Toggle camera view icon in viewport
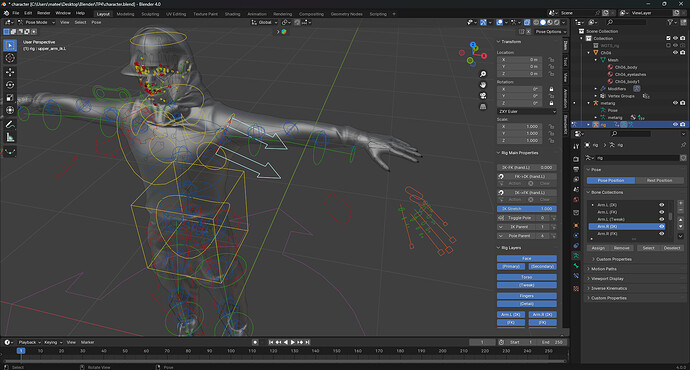The height and width of the screenshot is (370, 690). (483, 96)
